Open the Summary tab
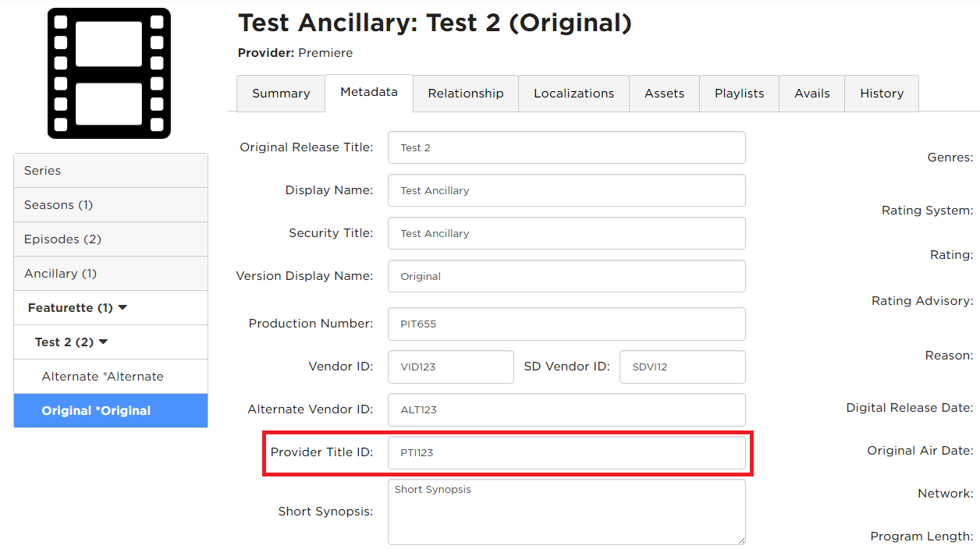Image resolution: width=980 pixels, height=549 pixels. [281, 94]
